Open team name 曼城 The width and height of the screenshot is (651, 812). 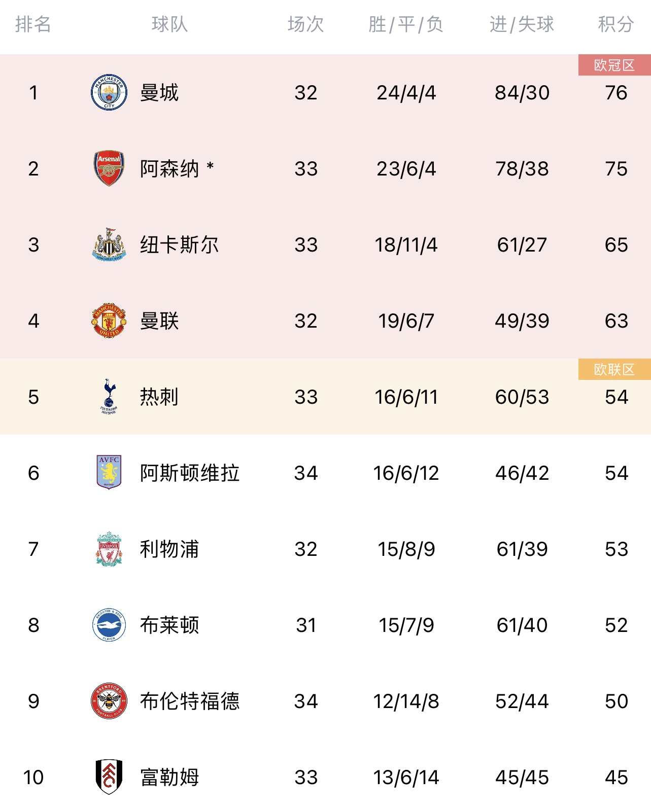pyautogui.click(x=159, y=93)
